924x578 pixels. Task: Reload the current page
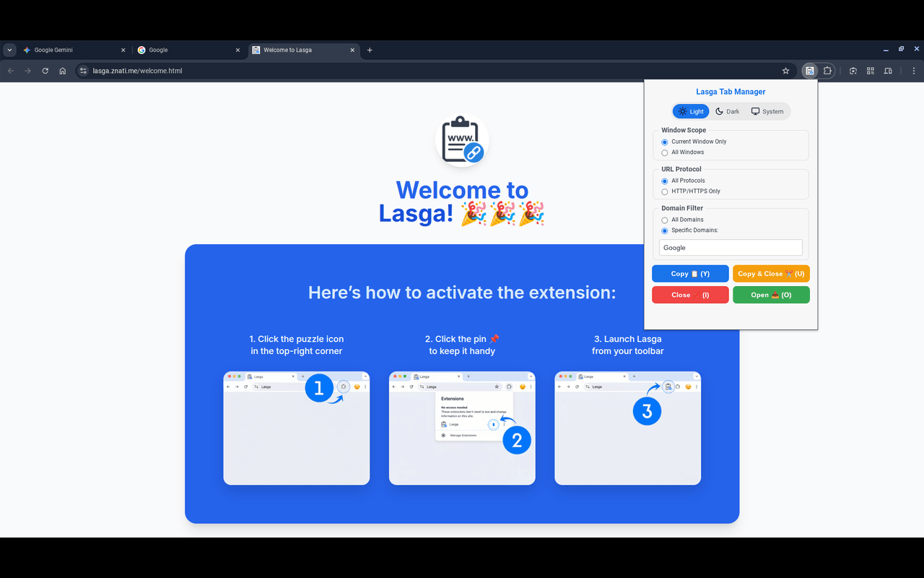coord(45,71)
